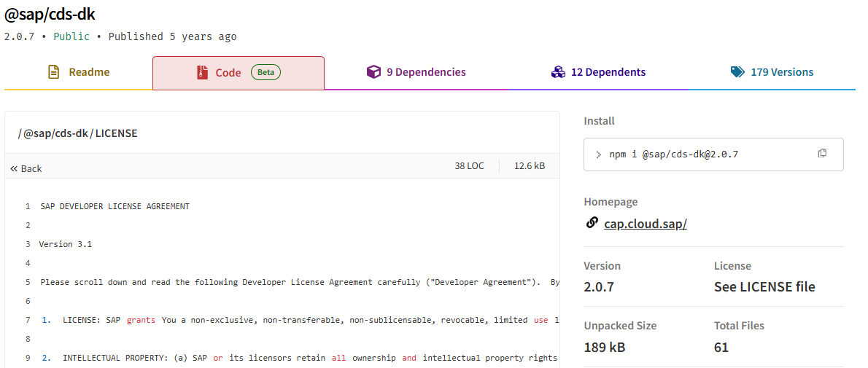Image resolution: width=868 pixels, height=368 pixels.
Task: Click the 'See LICENSE file' value
Action: pos(764,287)
